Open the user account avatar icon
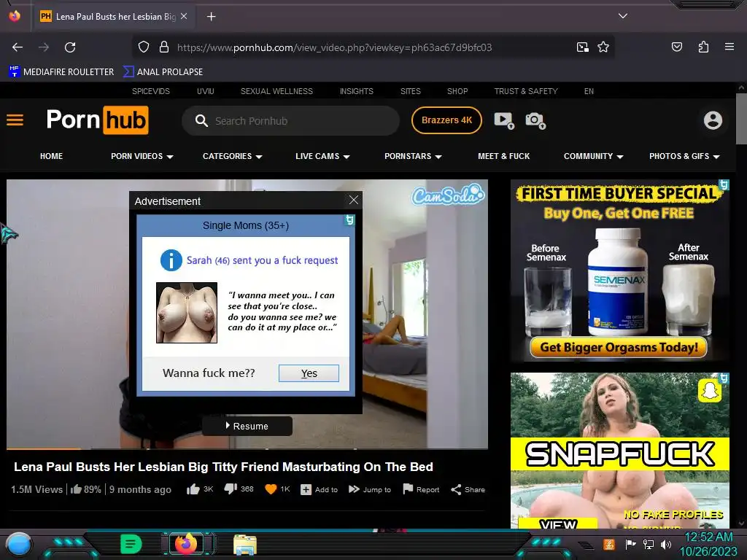The image size is (747, 560). (713, 120)
